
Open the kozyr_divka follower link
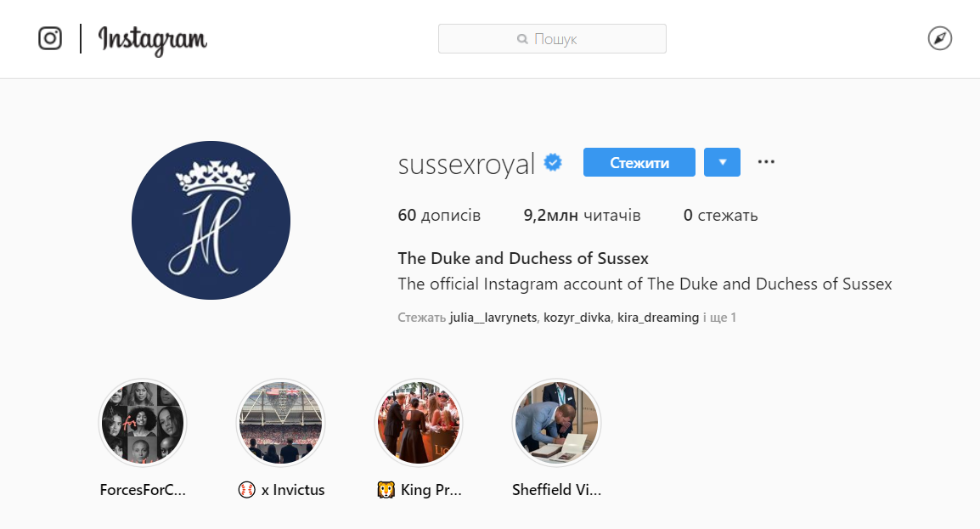(577, 318)
